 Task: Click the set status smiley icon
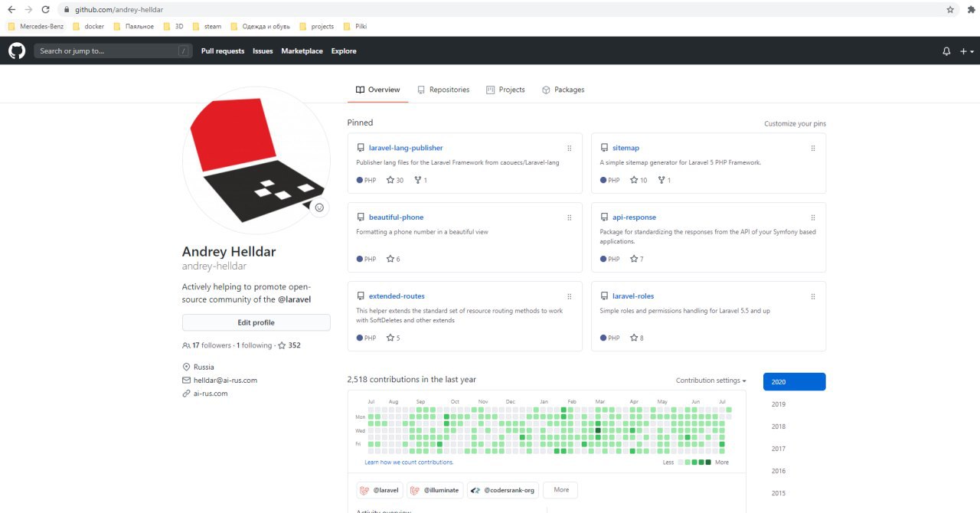(319, 207)
